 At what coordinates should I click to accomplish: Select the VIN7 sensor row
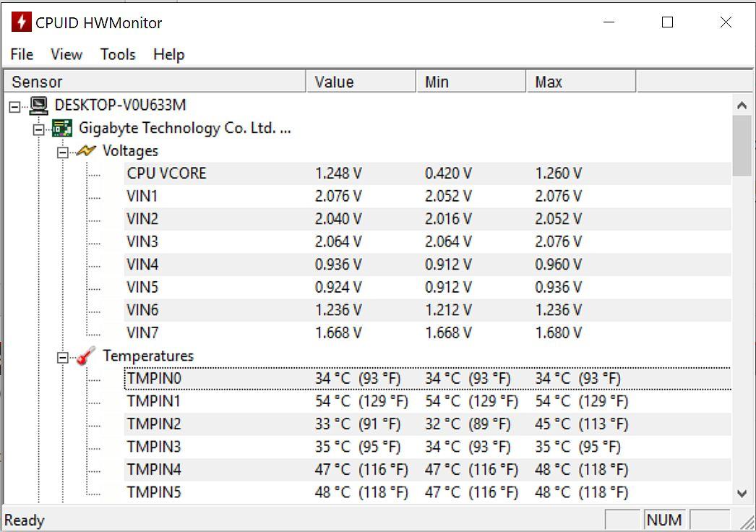pos(428,332)
